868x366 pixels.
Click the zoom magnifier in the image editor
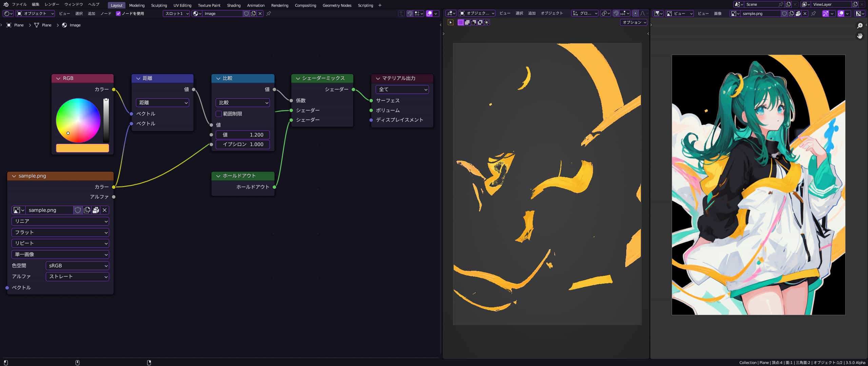coord(860,26)
